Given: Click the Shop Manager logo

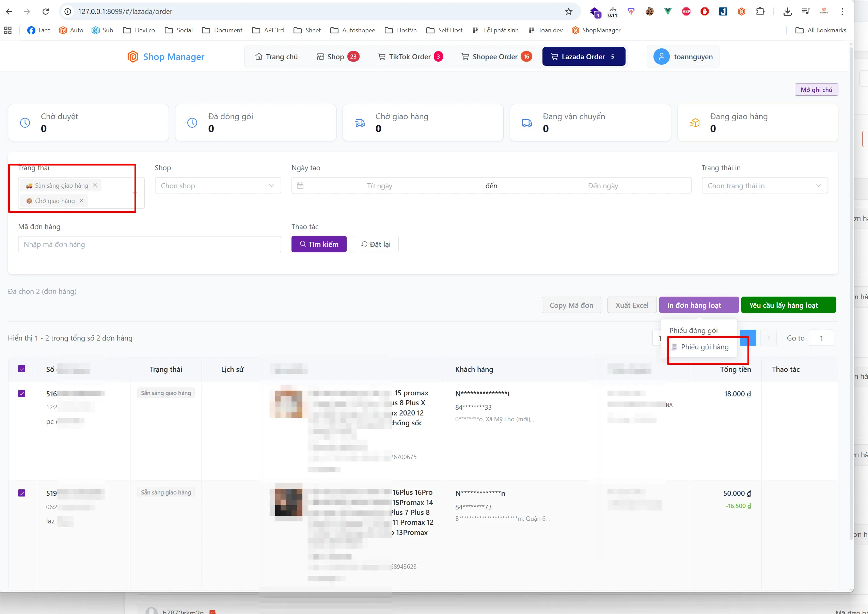Looking at the screenshot, I should (x=165, y=57).
